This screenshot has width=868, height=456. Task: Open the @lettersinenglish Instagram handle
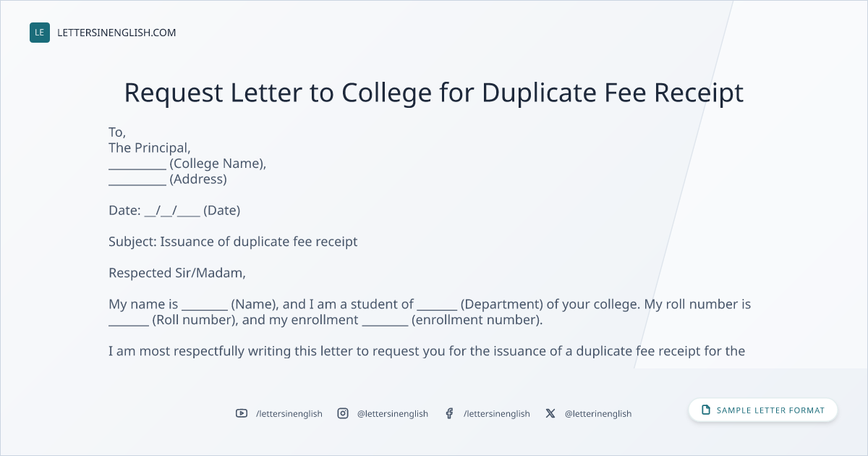(393, 413)
